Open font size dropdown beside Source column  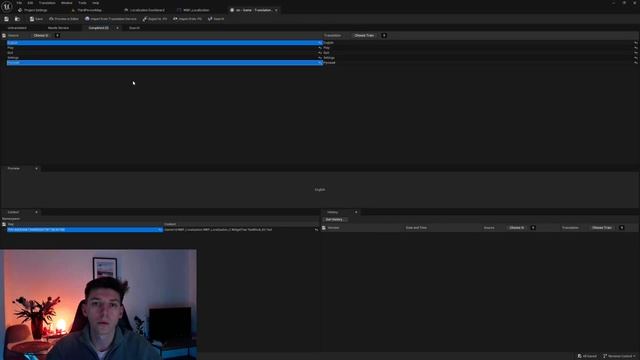coord(57,36)
